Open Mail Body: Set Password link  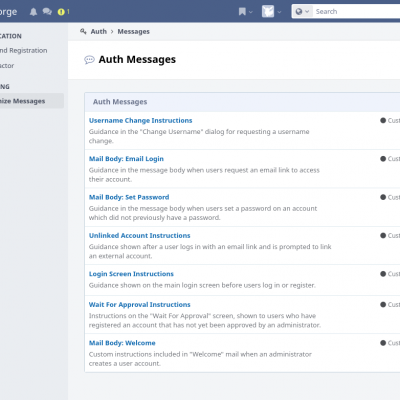pyautogui.click(x=129, y=197)
